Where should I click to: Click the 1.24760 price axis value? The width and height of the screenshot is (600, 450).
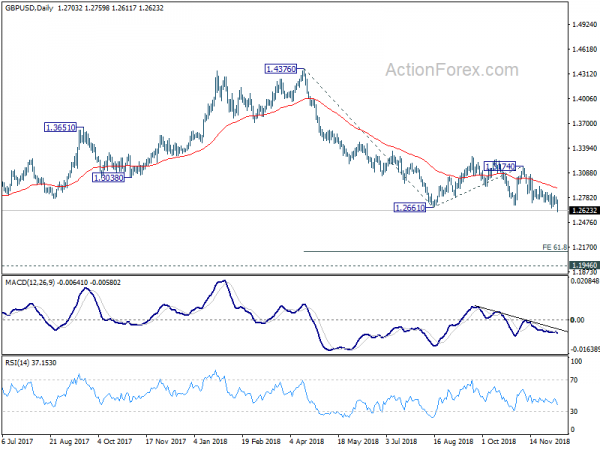point(585,222)
